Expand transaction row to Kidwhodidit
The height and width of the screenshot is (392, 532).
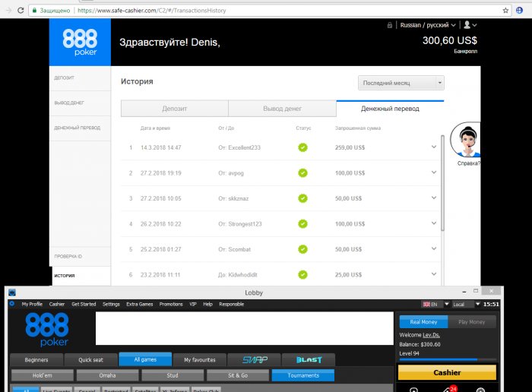(x=434, y=274)
